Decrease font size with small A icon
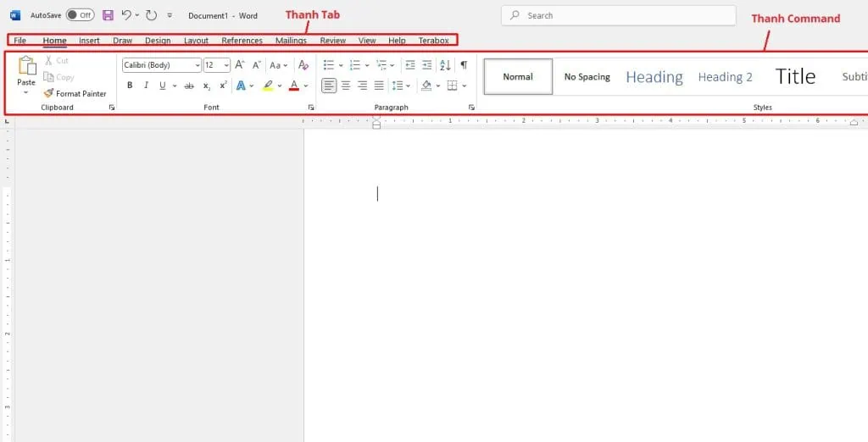The image size is (868, 442). 256,64
